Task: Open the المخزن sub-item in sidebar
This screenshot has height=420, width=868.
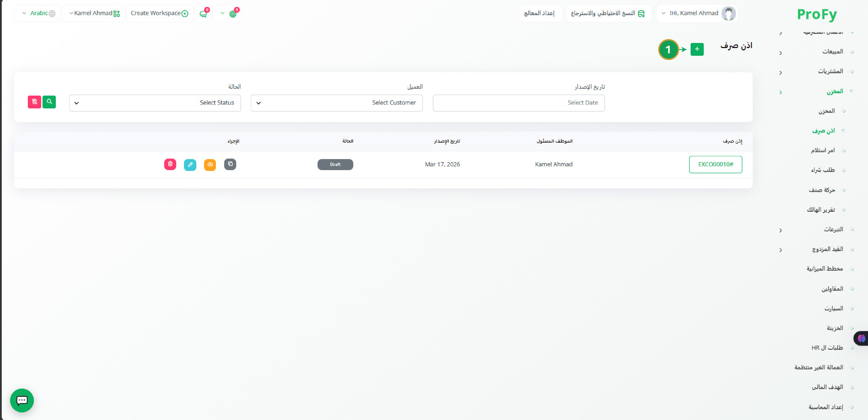Action: click(x=826, y=111)
